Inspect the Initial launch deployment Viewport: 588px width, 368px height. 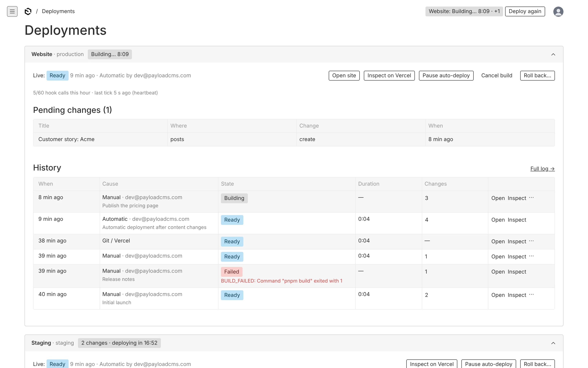(517, 295)
